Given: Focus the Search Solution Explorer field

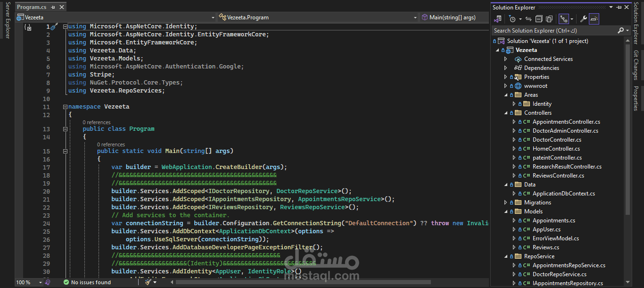Looking at the screenshot, I should [554, 30].
